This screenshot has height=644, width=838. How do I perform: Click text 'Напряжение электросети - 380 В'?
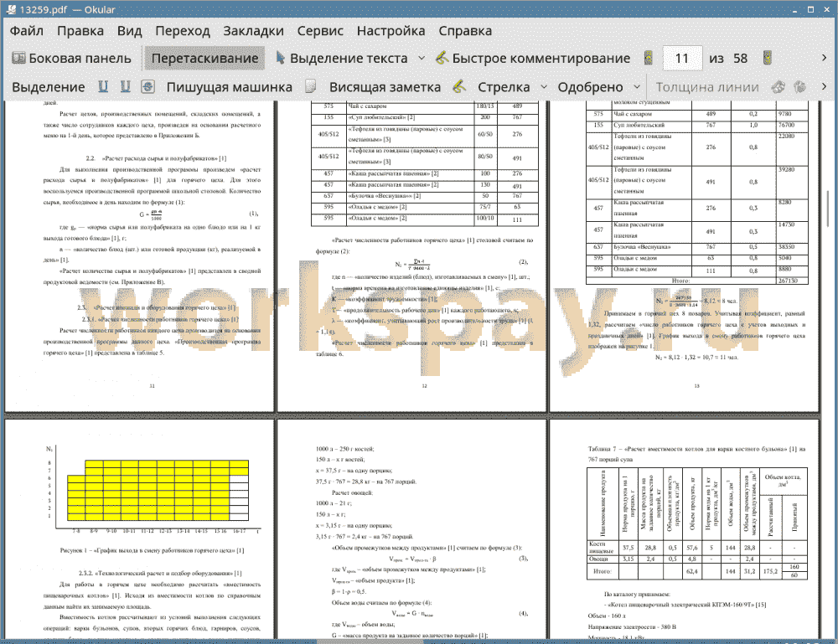[632, 627]
